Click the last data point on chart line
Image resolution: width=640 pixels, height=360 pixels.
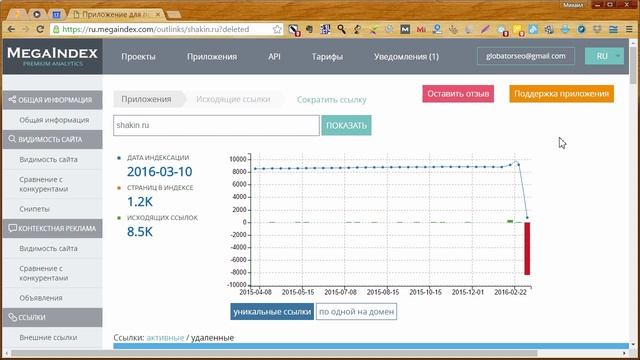527,218
